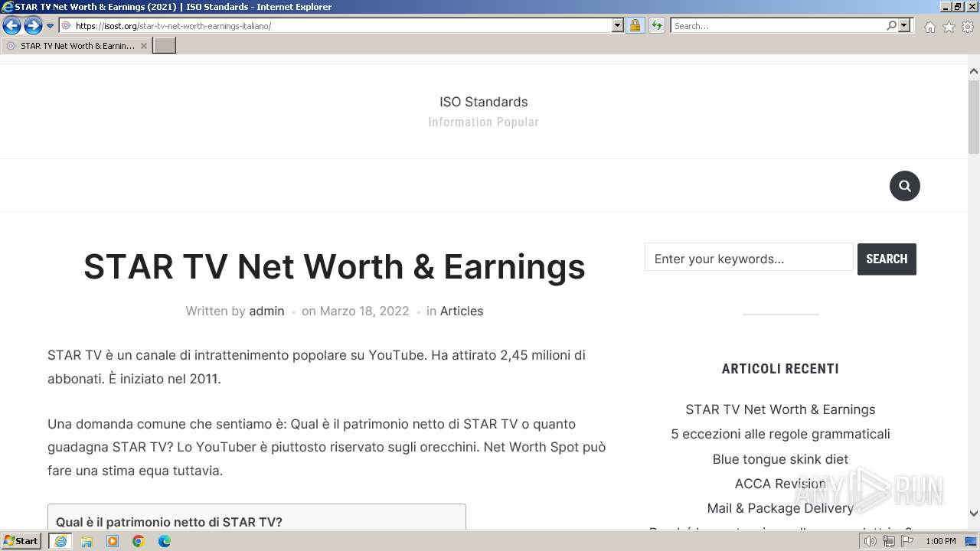
Task: Click the 'Marzo 18, 2022' date text
Action: (x=364, y=311)
